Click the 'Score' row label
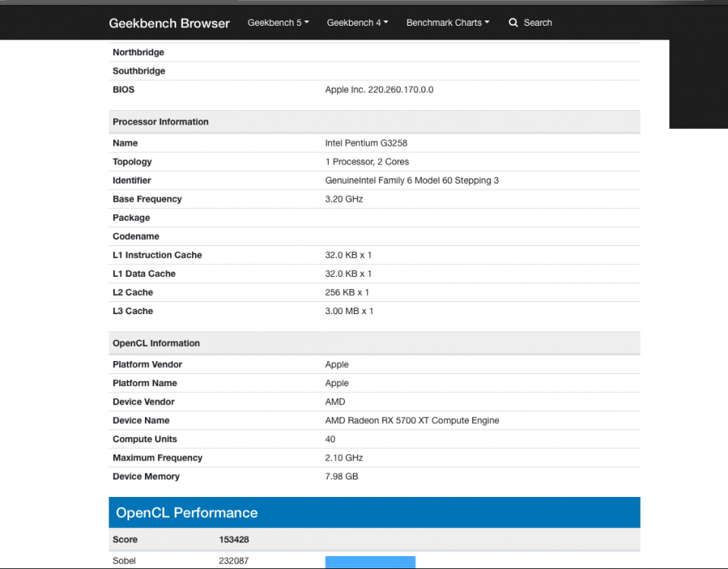 [125, 539]
